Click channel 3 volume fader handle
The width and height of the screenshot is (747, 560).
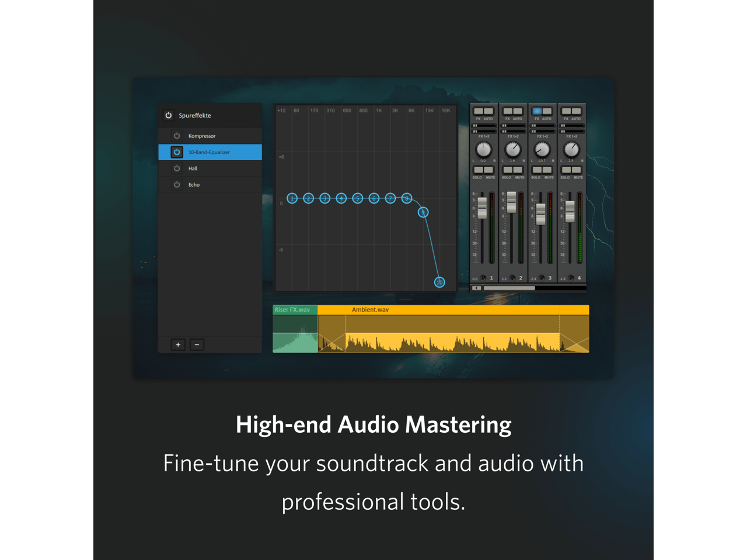(541, 214)
